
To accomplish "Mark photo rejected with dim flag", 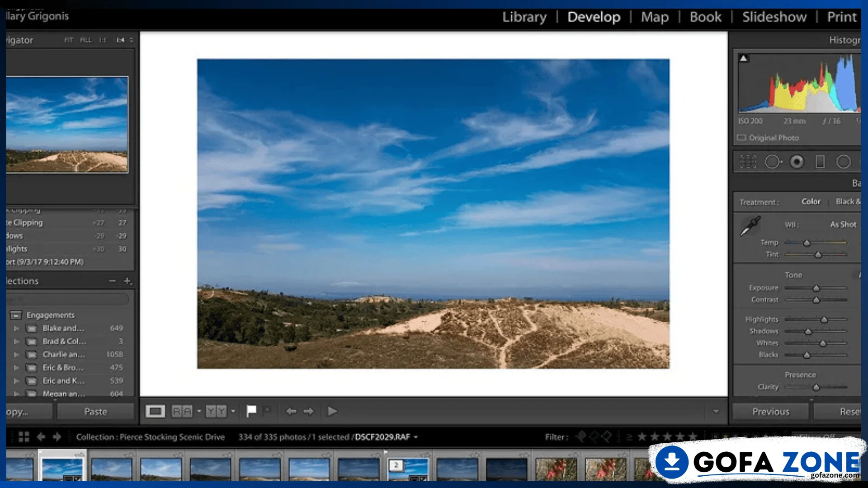I will click(267, 410).
